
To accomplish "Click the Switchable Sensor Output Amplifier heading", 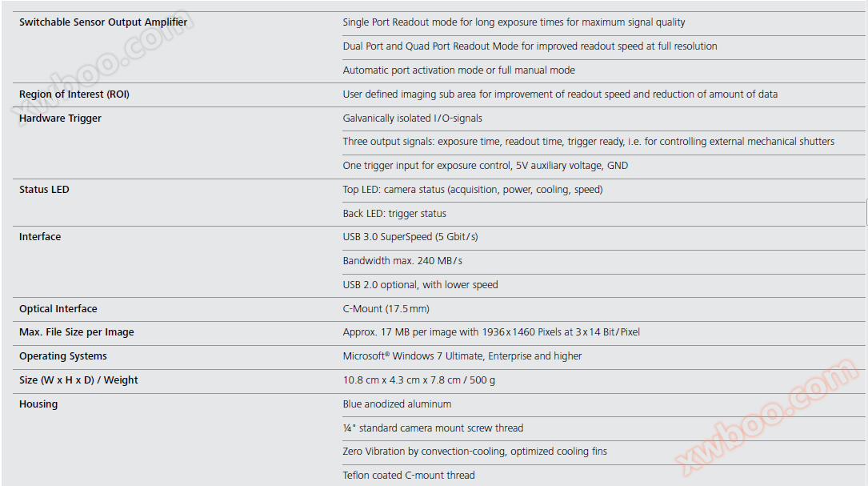I will coord(103,22).
